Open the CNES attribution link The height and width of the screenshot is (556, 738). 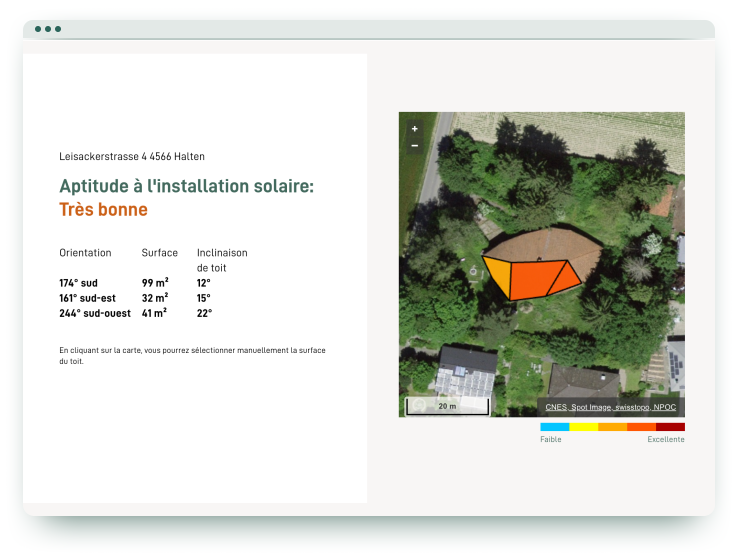pos(557,407)
